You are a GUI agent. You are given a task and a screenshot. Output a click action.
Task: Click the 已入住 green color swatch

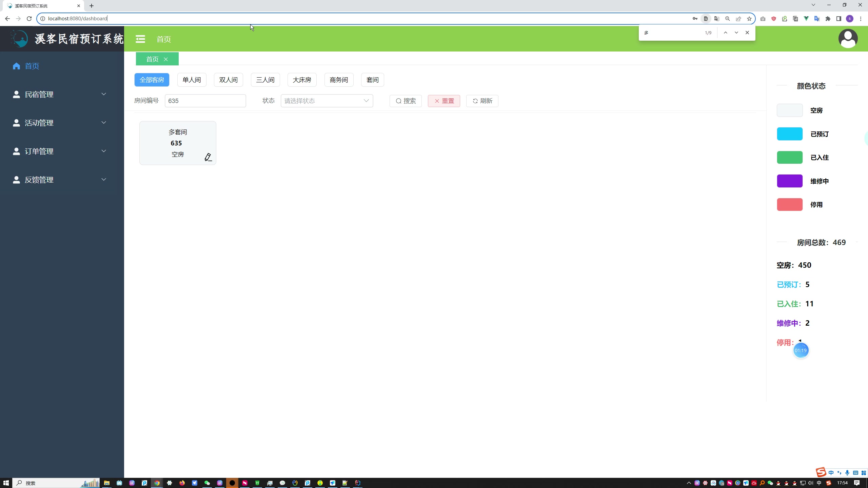[790, 157]
